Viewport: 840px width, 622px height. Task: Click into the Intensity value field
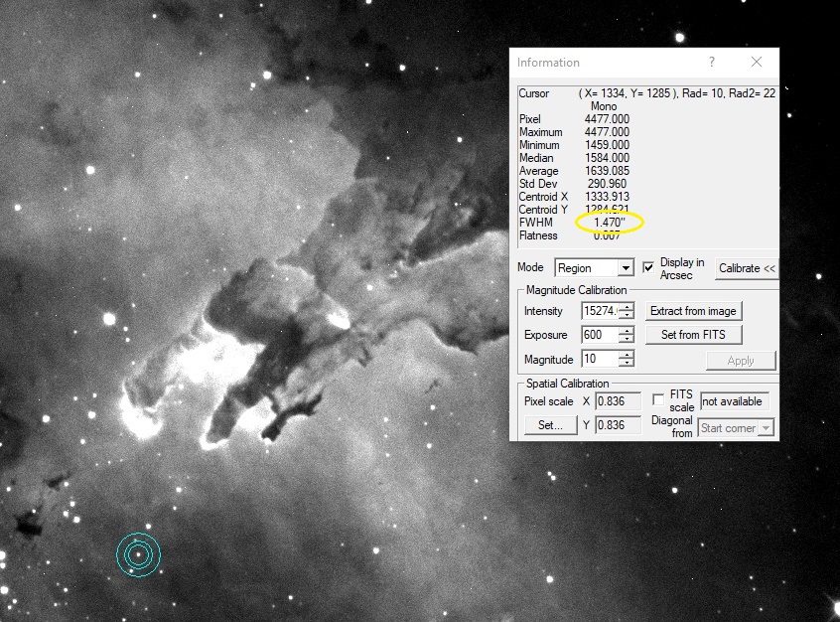click(x=600, y=311)
